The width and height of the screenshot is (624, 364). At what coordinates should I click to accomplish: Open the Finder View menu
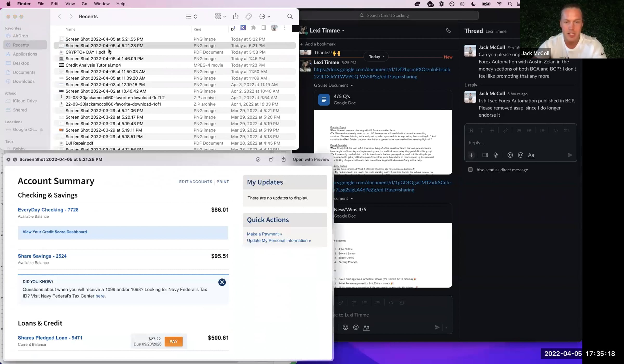tap(70, 4)
